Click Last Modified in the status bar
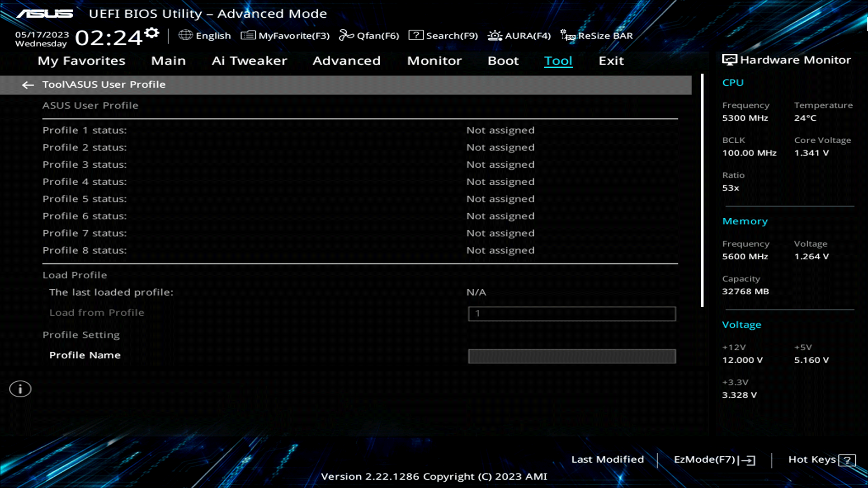The width and height of the screenshot is (868, 488). (x=608, y=460)
